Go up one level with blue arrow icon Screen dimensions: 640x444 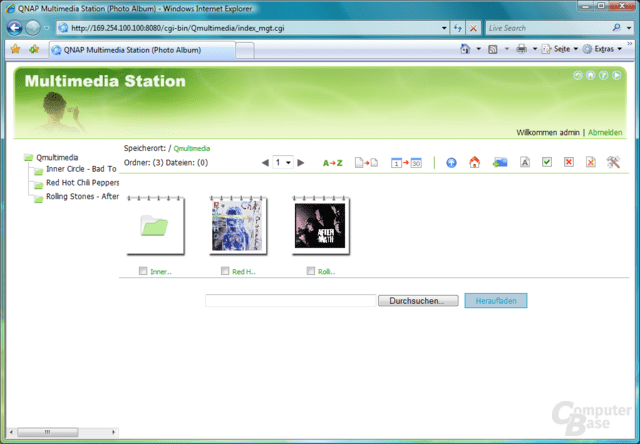click(x=451, y=163)
